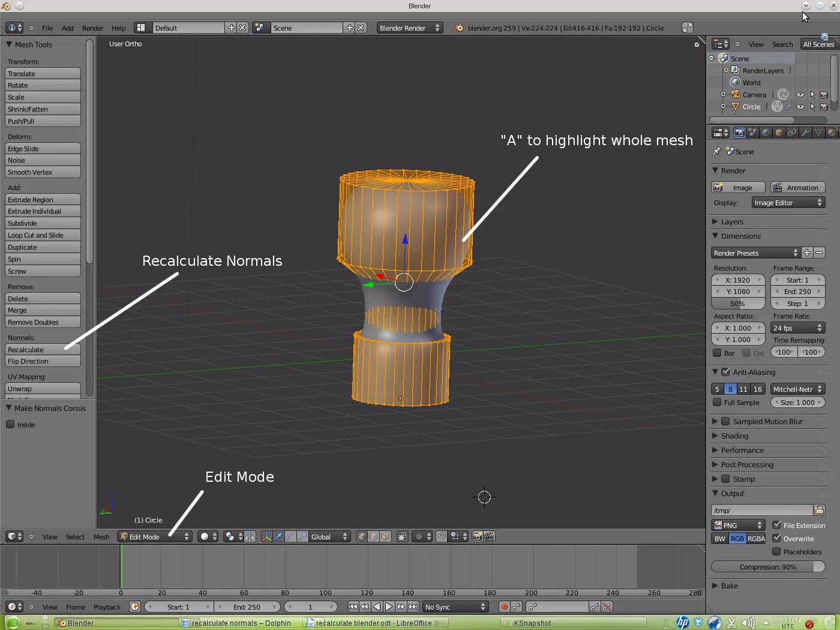Click the Extrude Region button
840x630 pixels.
point(43,199)
